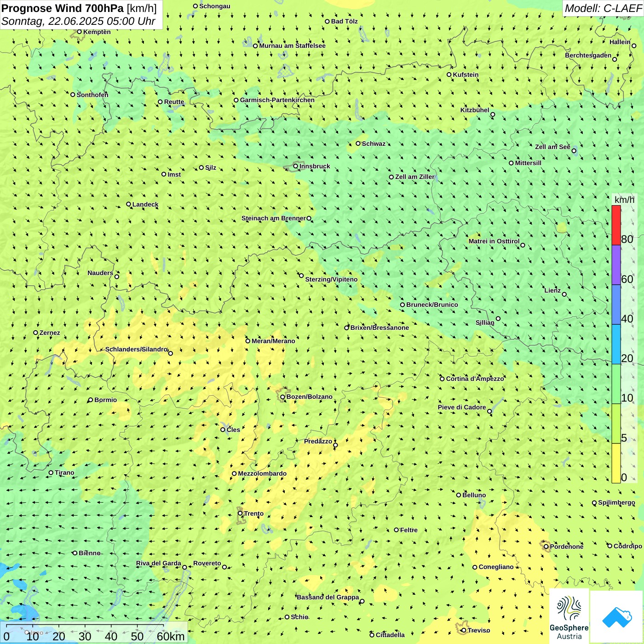The width and height of the screenshot is (644, 644).
Task: Click the 'Brixen/Bressanone' label
Action: [379, 328]
